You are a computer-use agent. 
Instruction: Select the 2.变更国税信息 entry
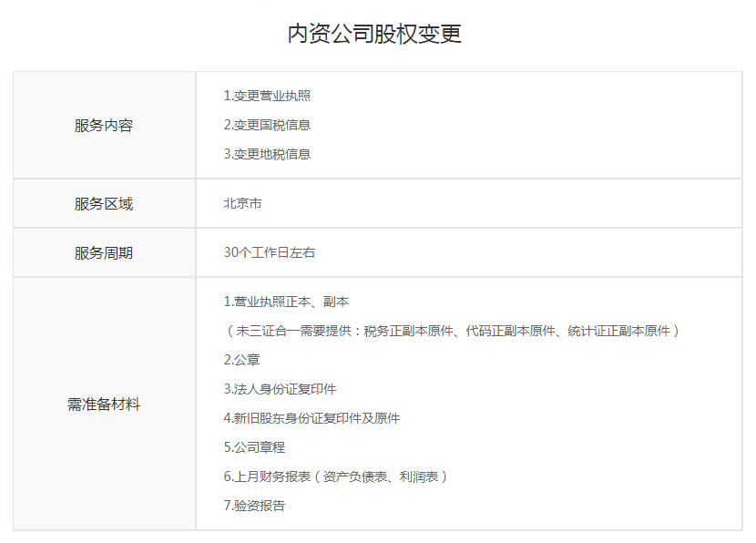pos(267,125)
